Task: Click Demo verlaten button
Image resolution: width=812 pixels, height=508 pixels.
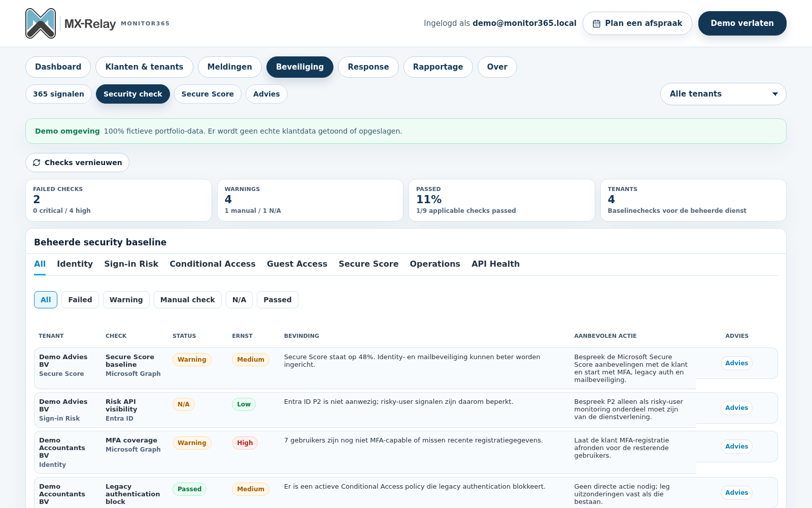Action: 742,23
